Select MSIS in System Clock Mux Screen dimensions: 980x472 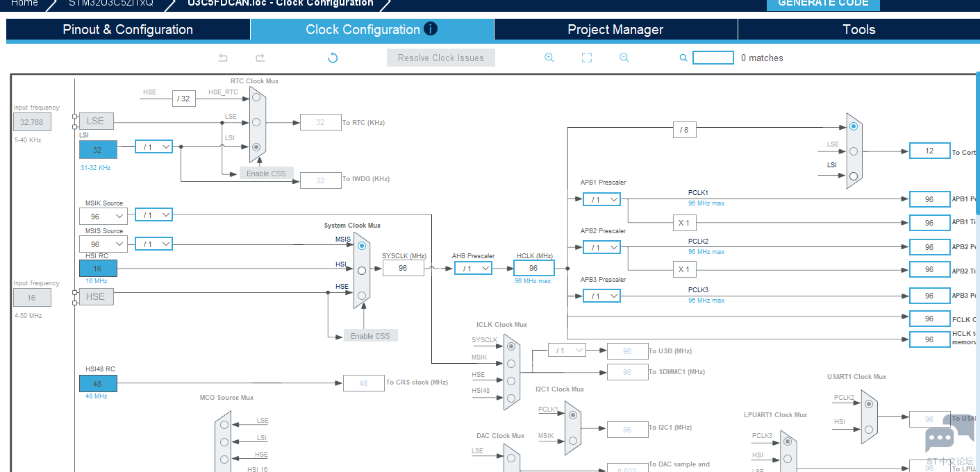pos(361,246)
